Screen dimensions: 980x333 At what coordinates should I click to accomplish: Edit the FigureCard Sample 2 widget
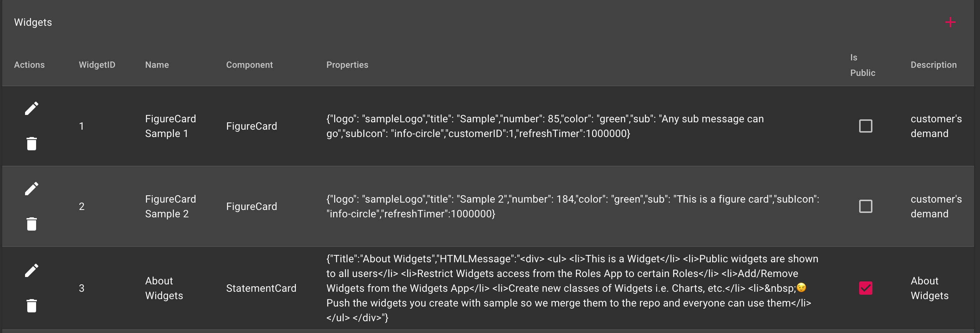32,188
